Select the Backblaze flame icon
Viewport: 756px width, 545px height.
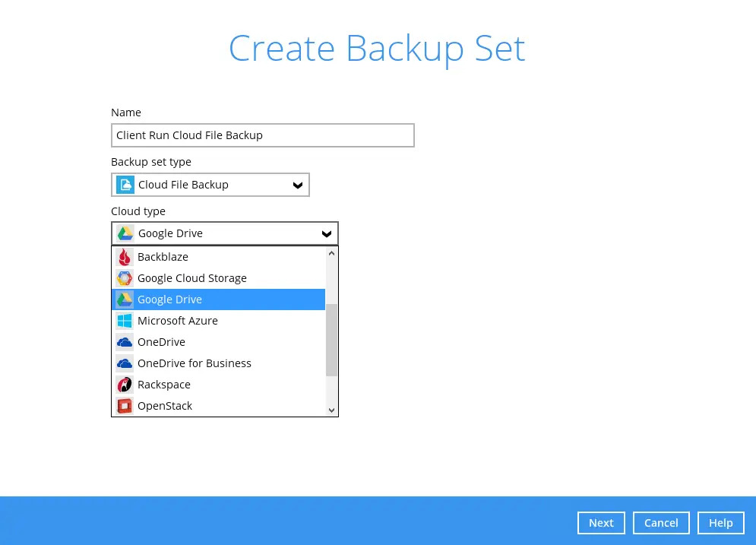tap(125, 257)
